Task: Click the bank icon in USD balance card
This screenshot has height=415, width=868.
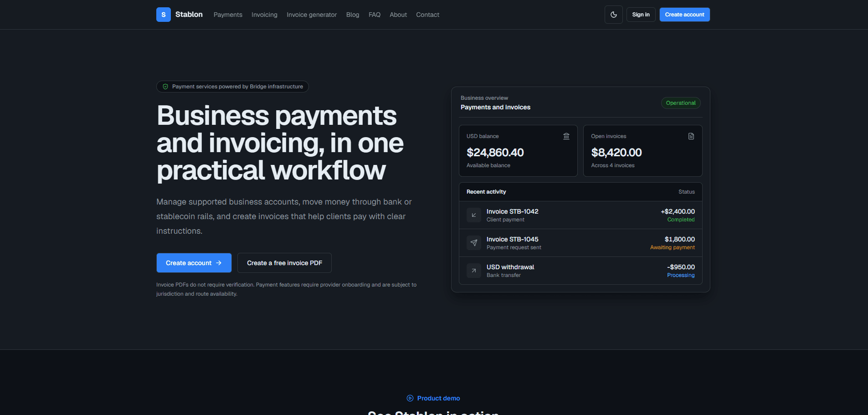Action: click(566, 136)
